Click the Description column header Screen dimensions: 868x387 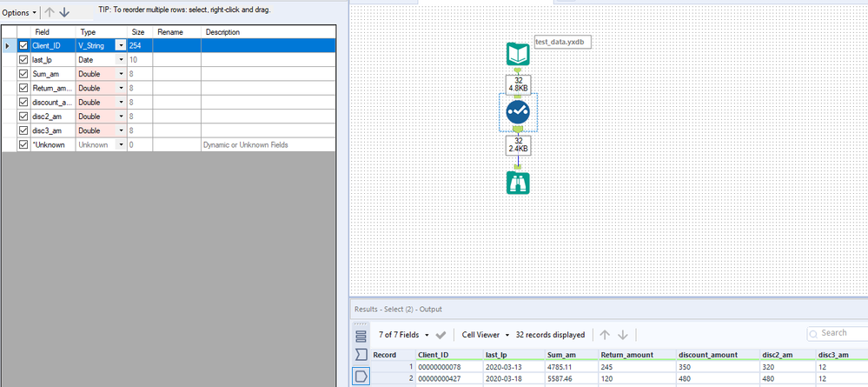pos(268,32)
